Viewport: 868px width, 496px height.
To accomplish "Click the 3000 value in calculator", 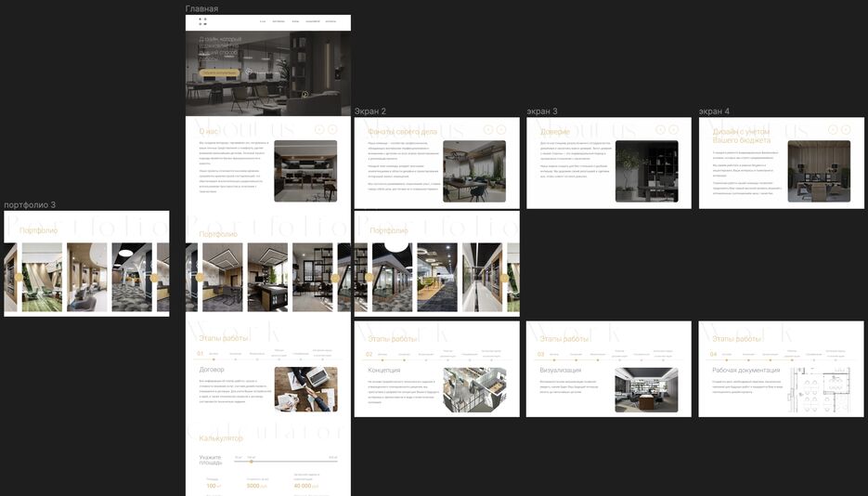I will click(253, 486).
